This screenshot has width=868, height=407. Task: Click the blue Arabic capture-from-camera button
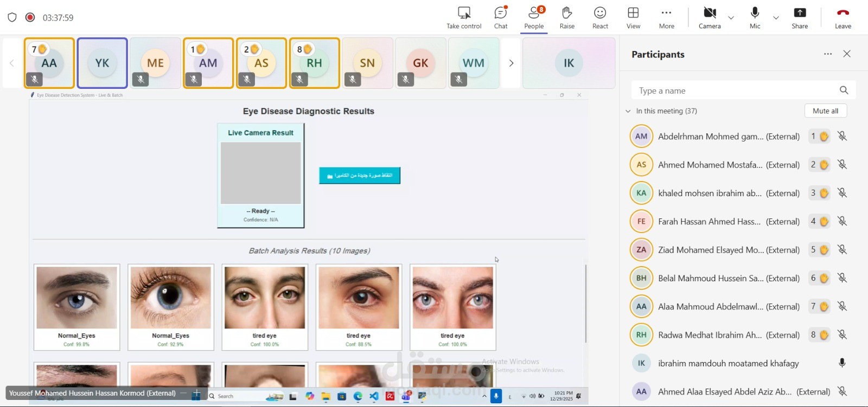point(360,176)
